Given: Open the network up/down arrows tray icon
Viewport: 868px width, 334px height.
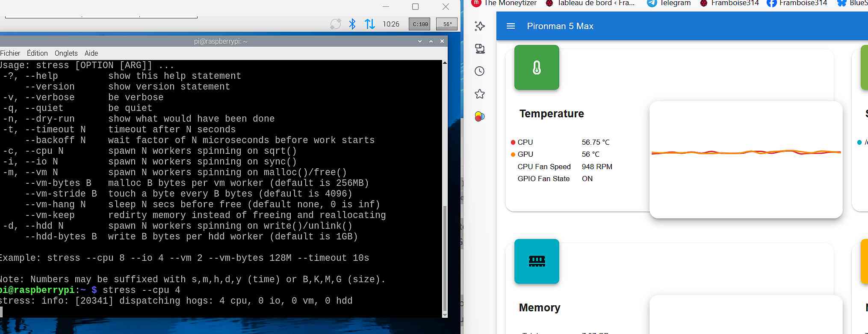Looking at the screenshot, I should tap(370, 24).
